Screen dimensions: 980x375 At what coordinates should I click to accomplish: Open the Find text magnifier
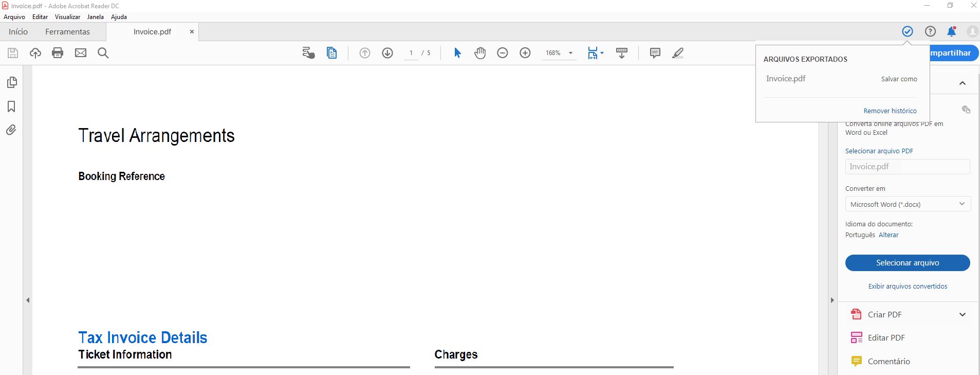(x=103, y=53)
